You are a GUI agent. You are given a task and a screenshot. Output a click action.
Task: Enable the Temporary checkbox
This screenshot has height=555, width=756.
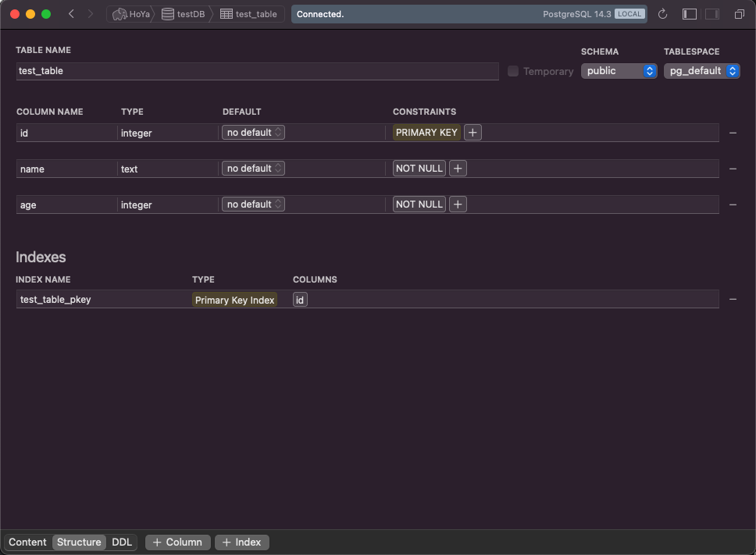point(513,71)
